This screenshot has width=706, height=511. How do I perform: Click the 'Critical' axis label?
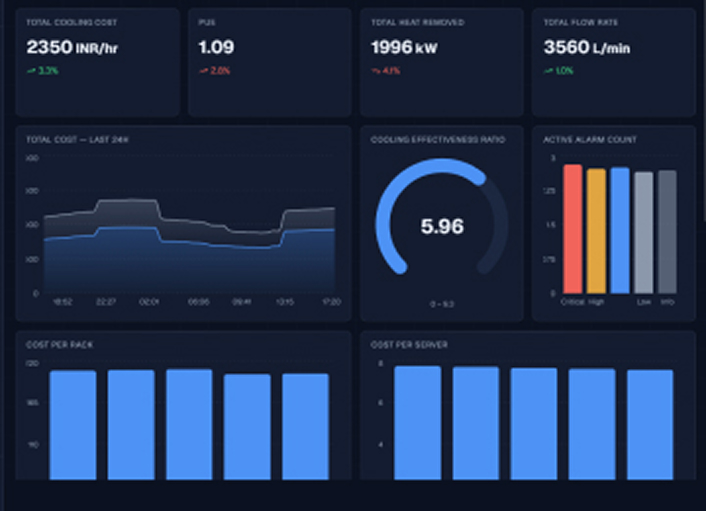[x=573, y=302]
